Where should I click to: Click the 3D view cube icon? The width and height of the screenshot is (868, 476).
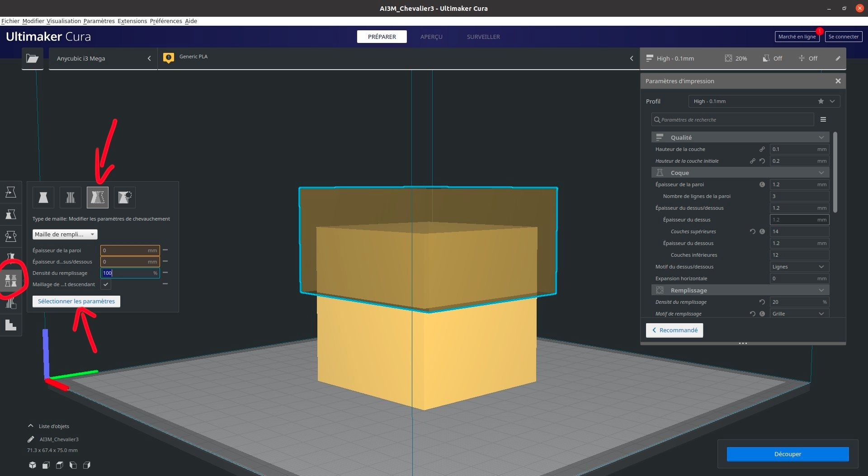click(33, 465)
